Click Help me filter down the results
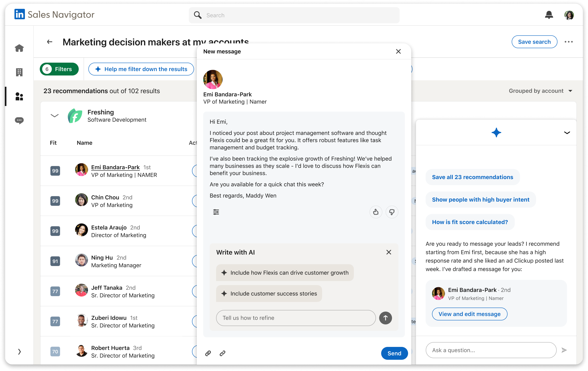Screen dimensions: 588x371 pyautogui.click(x=141, y=69)
